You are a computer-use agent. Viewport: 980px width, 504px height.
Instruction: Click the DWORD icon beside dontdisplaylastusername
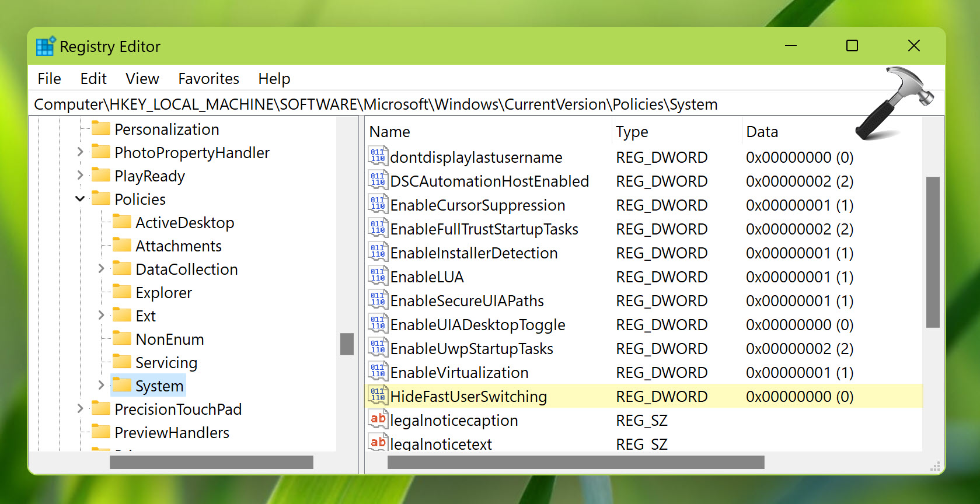(x=378, y=157)
